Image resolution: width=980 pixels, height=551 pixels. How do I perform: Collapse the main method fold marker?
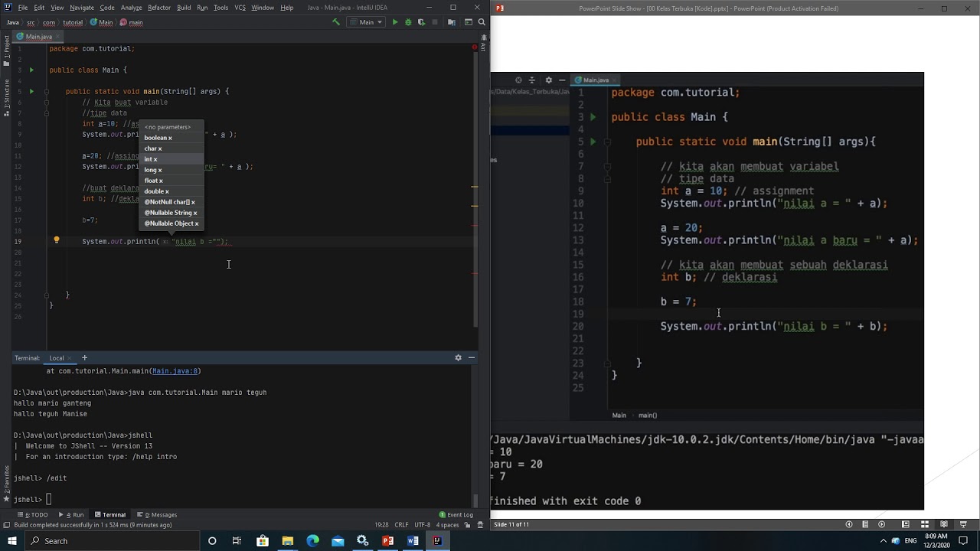click(46, 92)
